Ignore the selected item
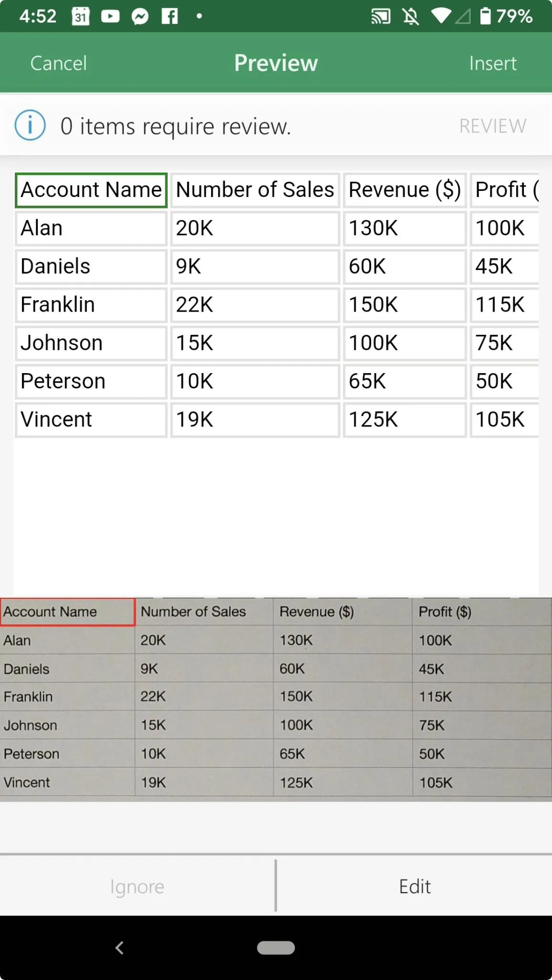The image size is (552, 980). [137, 886]
